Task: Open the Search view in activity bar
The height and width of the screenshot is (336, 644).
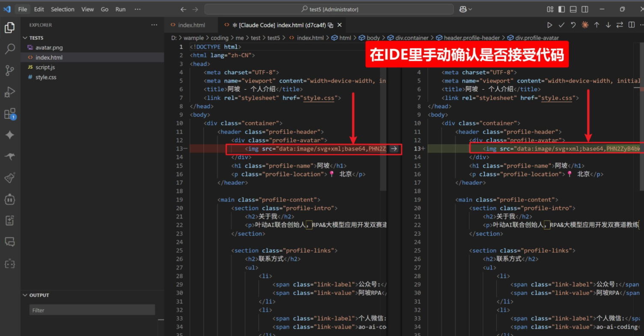Action: tap(9, 49)
